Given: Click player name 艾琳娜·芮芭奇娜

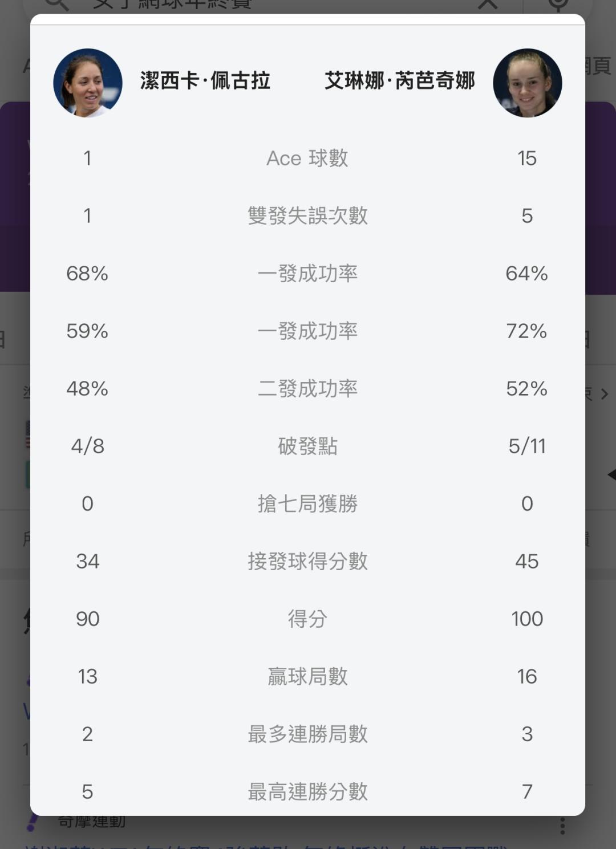Looking at the screenshot, I should click(399, 81).
